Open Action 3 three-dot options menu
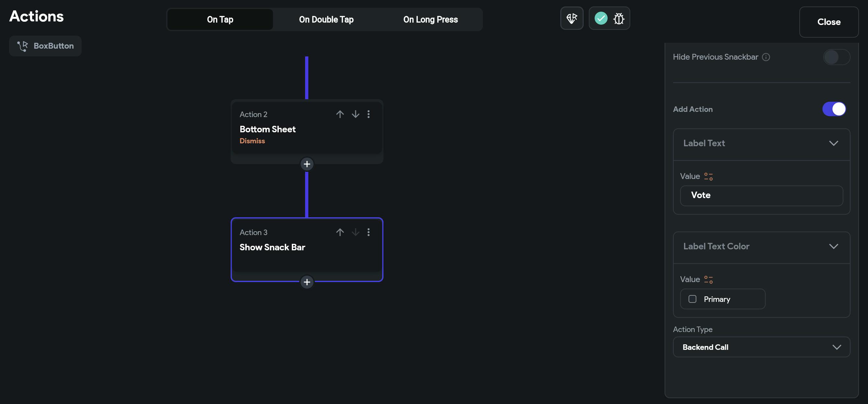 [x=368, y=232]
